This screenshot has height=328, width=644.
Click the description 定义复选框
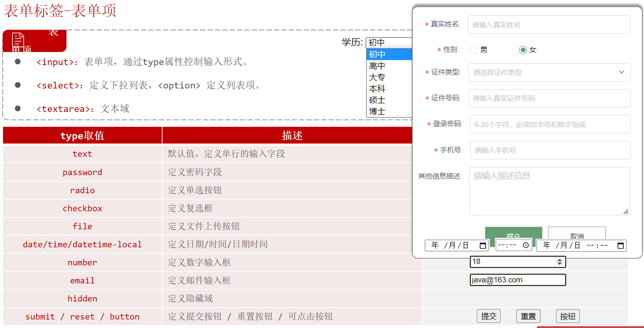coord(190,208)
